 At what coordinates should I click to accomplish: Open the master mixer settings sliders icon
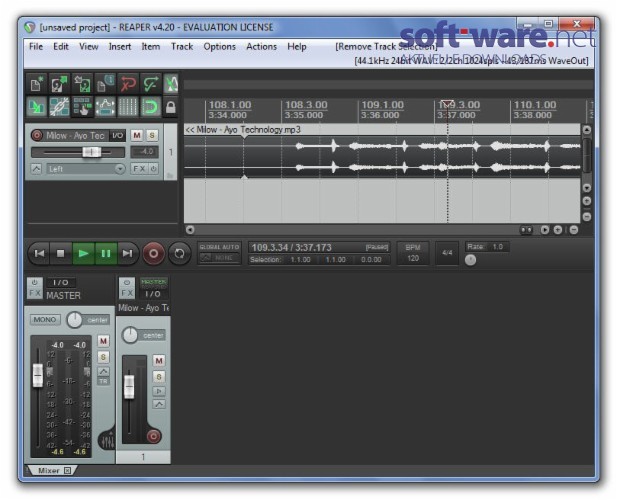107,441
